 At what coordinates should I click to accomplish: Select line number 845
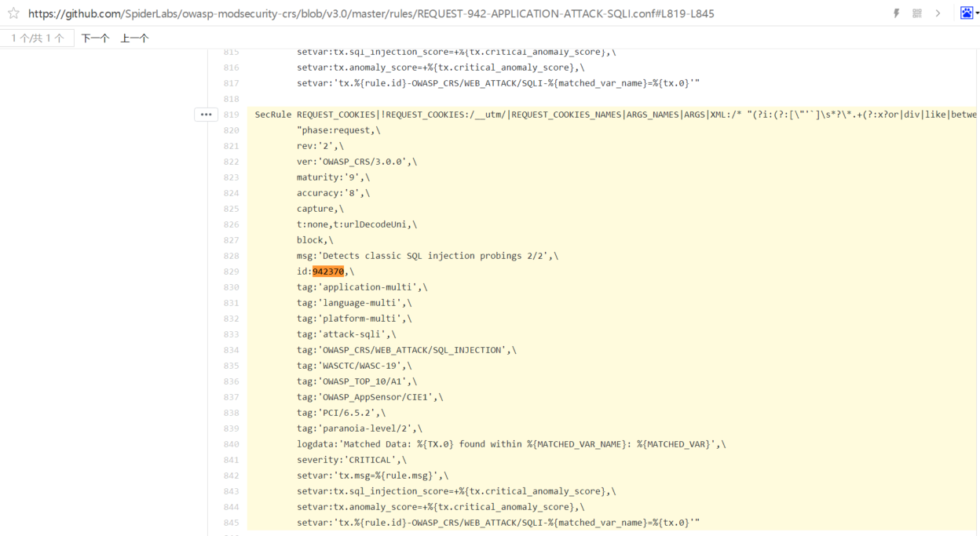pos(231,523)
